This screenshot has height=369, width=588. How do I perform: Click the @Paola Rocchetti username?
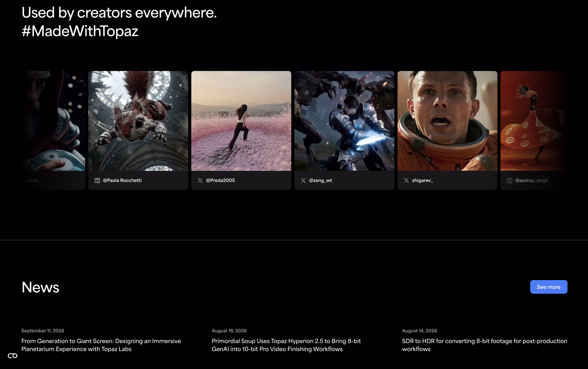click(x=122, y=180)
